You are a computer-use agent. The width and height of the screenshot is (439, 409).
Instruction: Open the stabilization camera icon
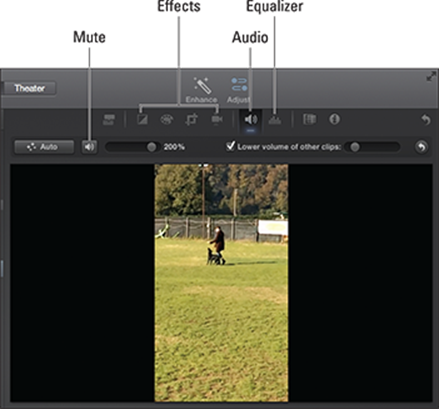pos(217,119)
